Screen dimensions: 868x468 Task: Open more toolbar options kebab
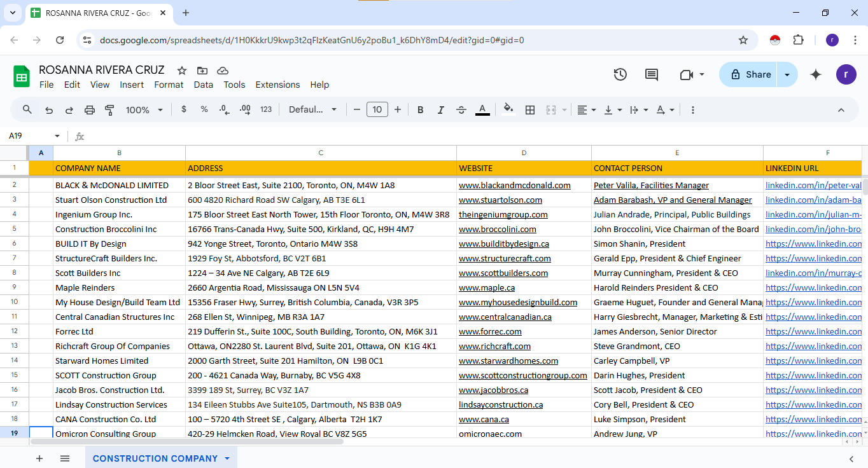tap(693, 110)
